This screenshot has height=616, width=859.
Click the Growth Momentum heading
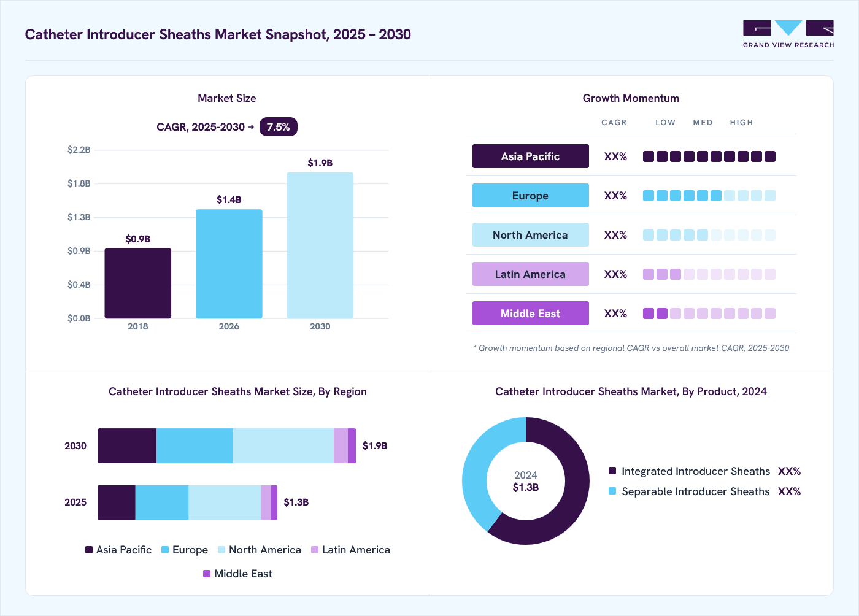click(631, 98)
